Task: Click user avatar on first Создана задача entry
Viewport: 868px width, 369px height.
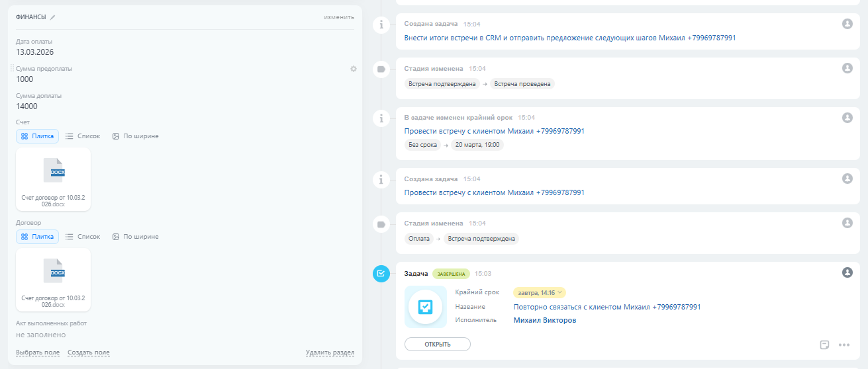Action: pyautogui.click(x=847, y=24)
